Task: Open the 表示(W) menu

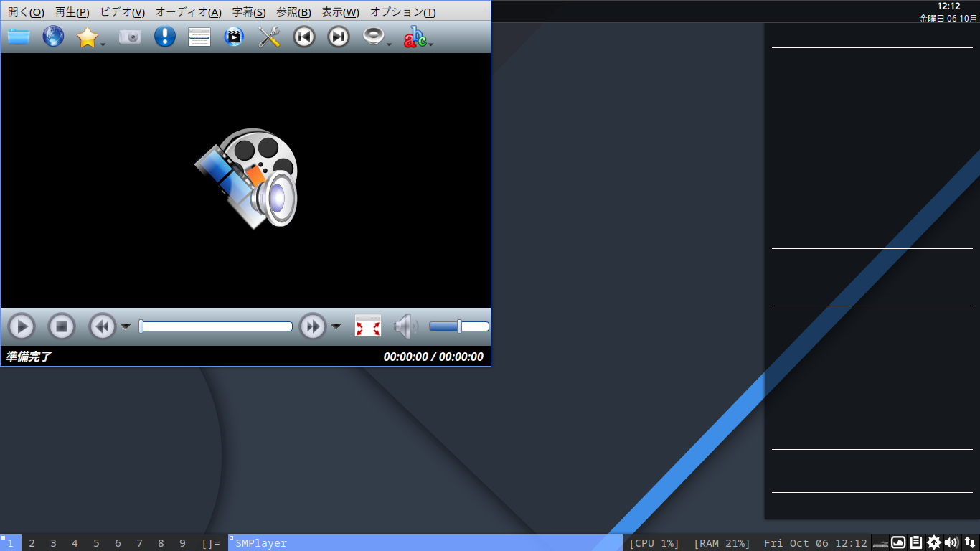Action: [340, 12]
